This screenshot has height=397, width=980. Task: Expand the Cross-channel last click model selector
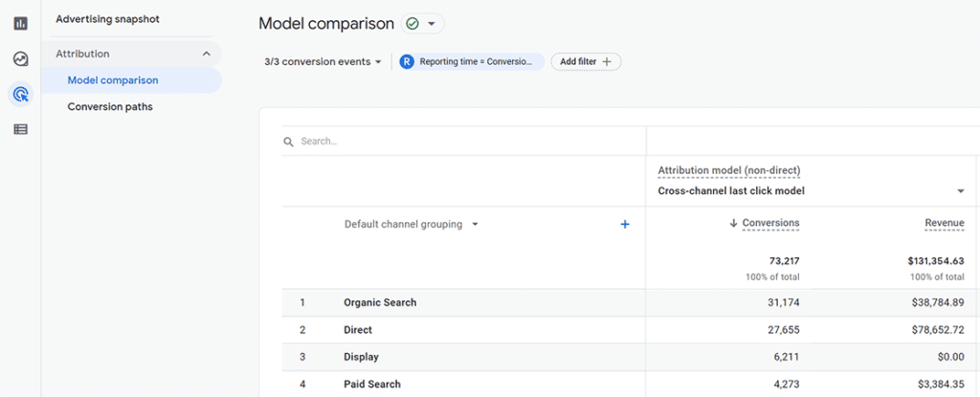[x=811, y=191]
